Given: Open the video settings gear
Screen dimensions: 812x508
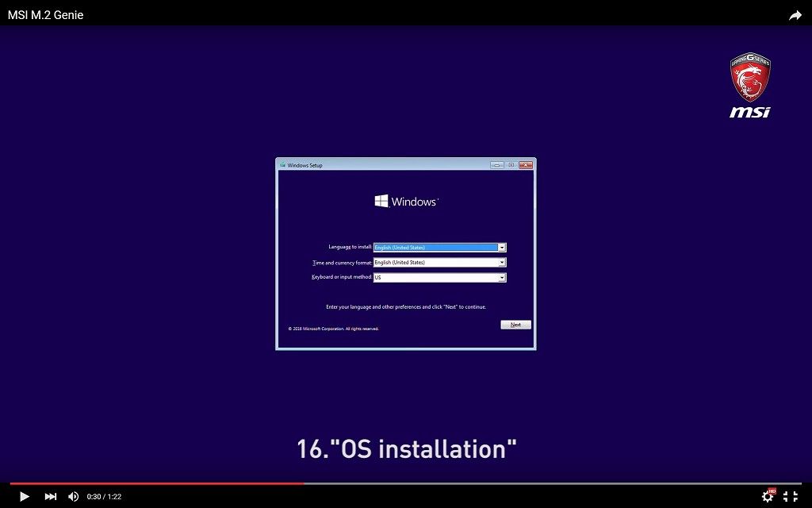Looking at the screenshot, I should pyautogui.click(x=768, y=497).
